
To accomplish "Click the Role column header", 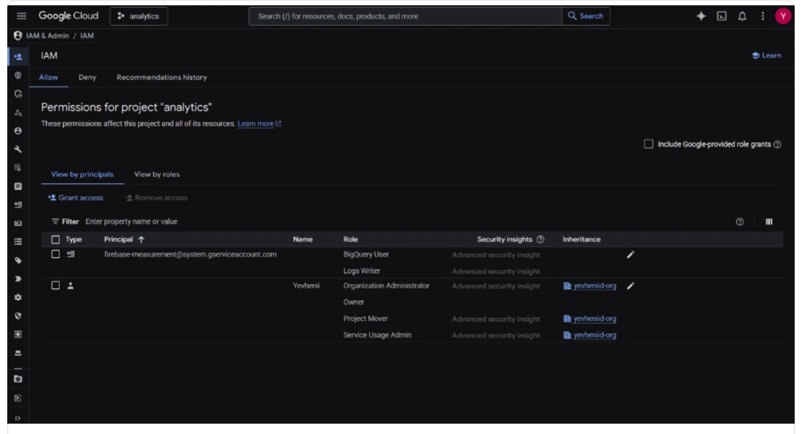I will coord(350,239).
